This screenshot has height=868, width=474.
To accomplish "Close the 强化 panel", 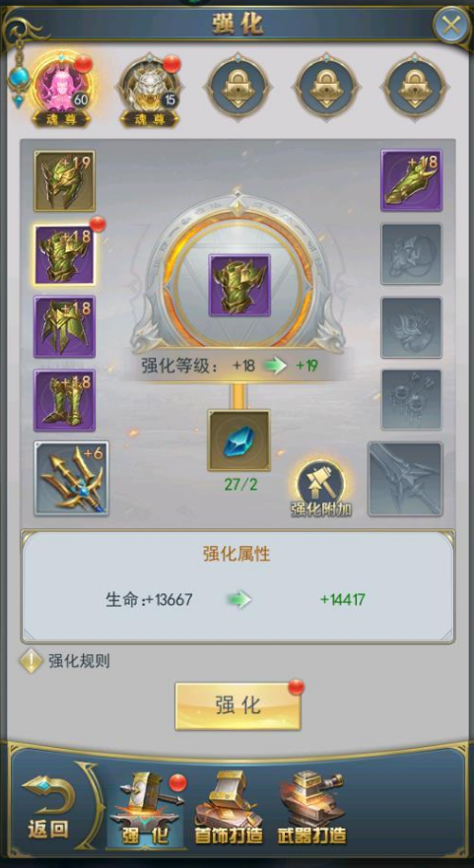I will (x=450, y=25).
